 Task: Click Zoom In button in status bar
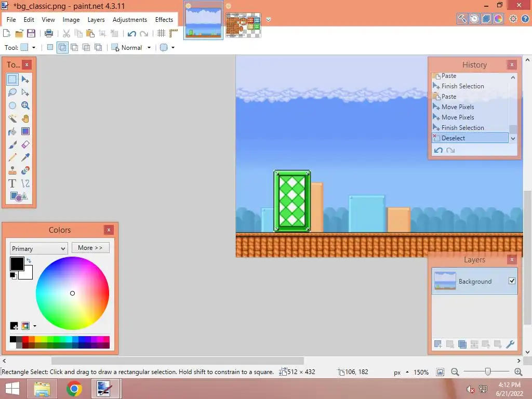click(518, 372)
